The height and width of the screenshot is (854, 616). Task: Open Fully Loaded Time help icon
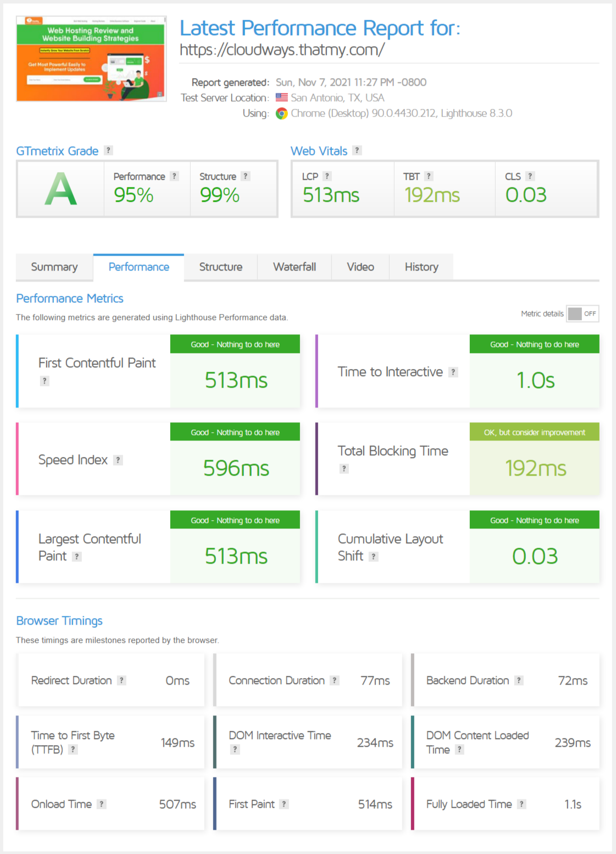[522, 804]
